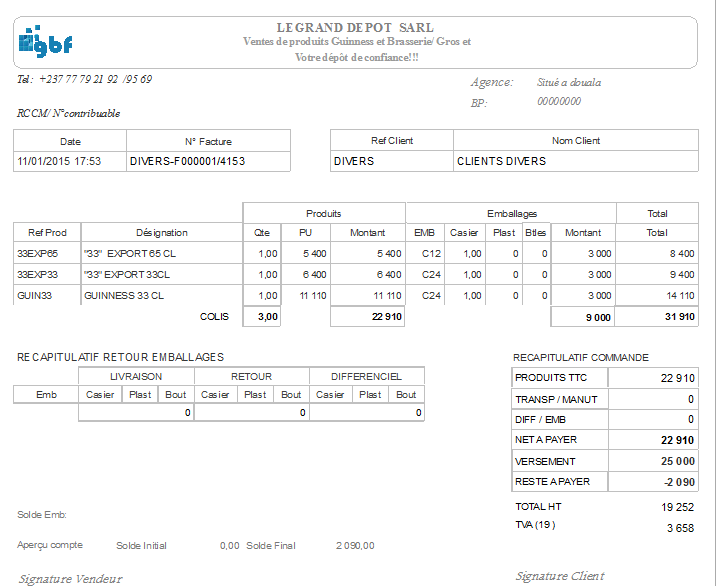
Task: Select the CLIENTS DIVERS client name cell
Action: [x=501, y=161]
